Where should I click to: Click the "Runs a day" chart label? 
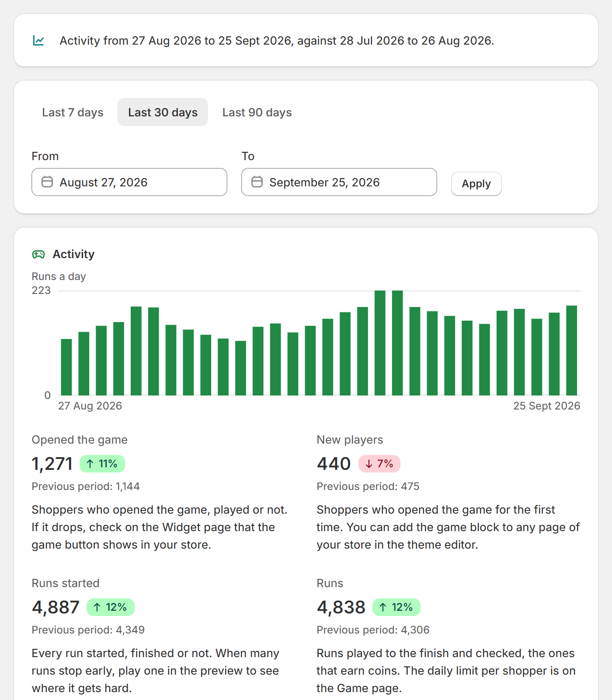click(59, 276)
